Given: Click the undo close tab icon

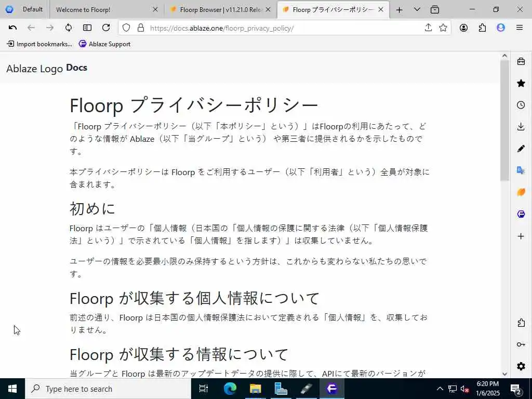Looking at the screenshot, I should coord(12,28).
